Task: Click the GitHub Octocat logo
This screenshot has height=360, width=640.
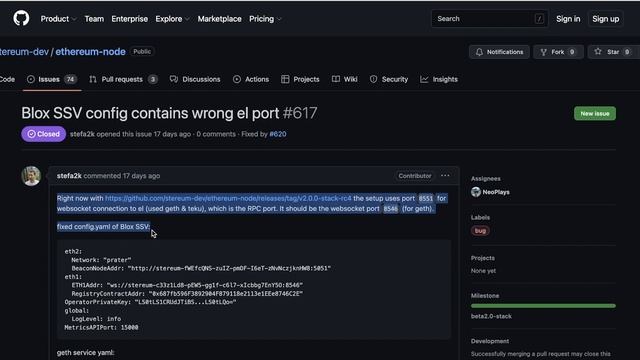Action: [x=21, y=18]
